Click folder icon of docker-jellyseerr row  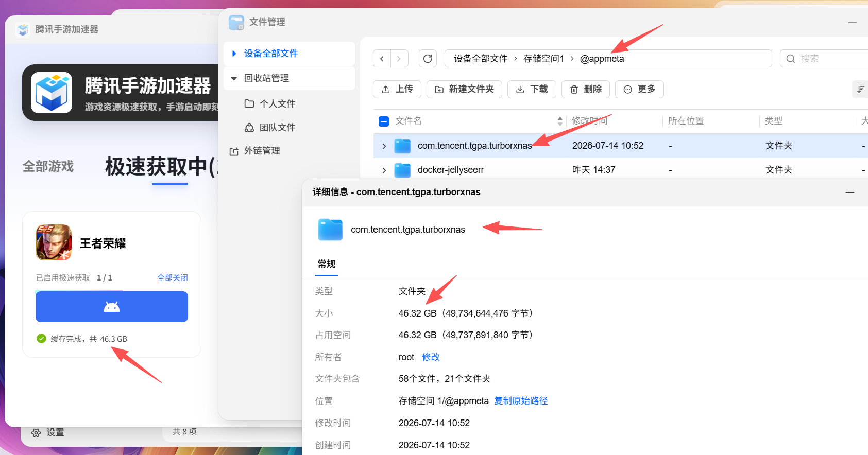[x=402, y=170]
